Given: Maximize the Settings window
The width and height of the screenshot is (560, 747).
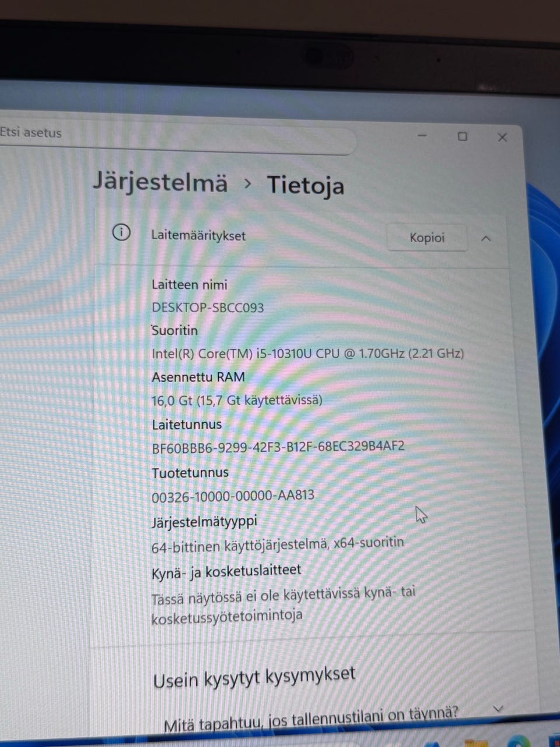Looking at the screenshot, I should (463, 136).
